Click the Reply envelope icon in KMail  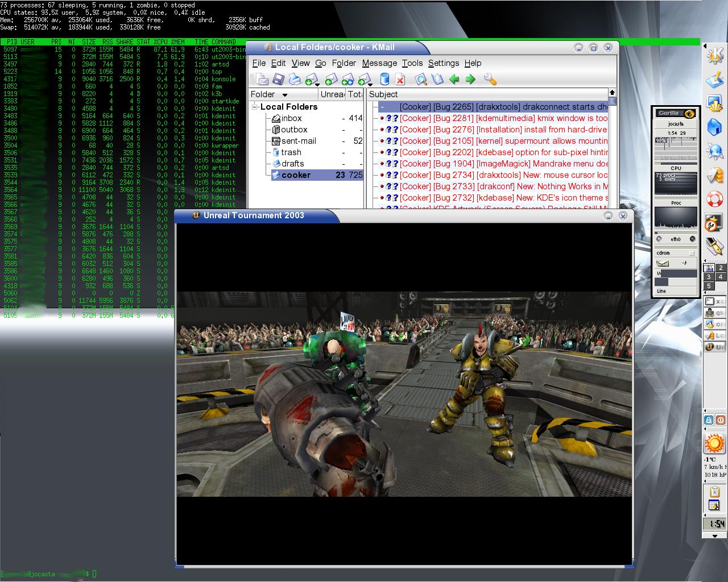(x=330, y=79)
